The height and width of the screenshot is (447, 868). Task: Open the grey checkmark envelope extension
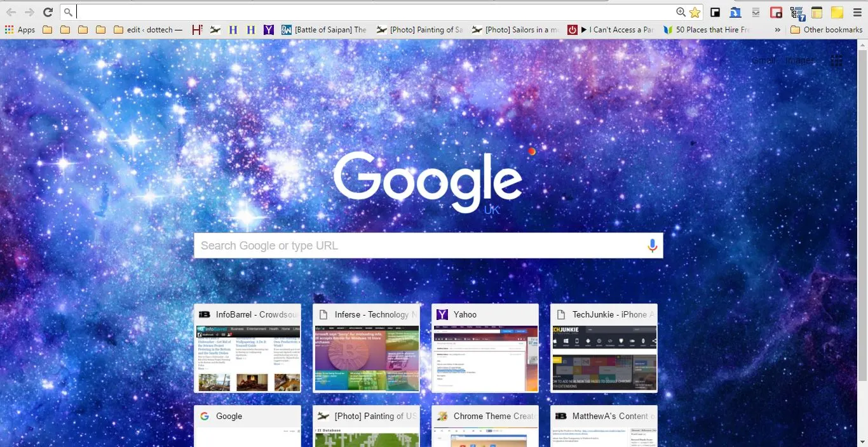(x=756, y=12)
